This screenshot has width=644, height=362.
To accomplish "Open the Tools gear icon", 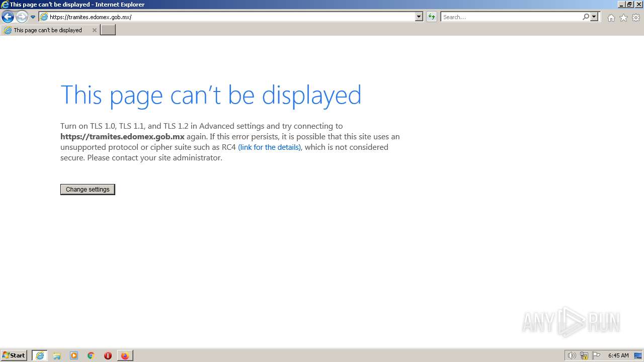I will click(x=636, y=18).
